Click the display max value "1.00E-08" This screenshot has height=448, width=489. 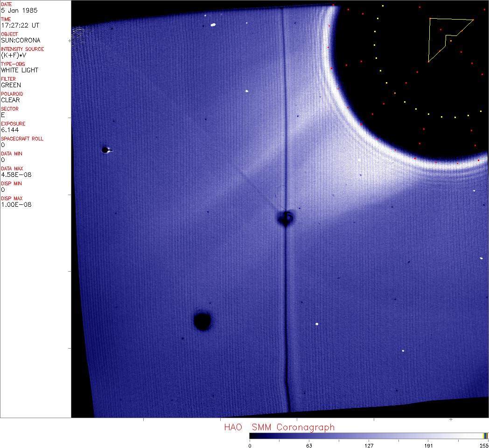coord(16,204)
